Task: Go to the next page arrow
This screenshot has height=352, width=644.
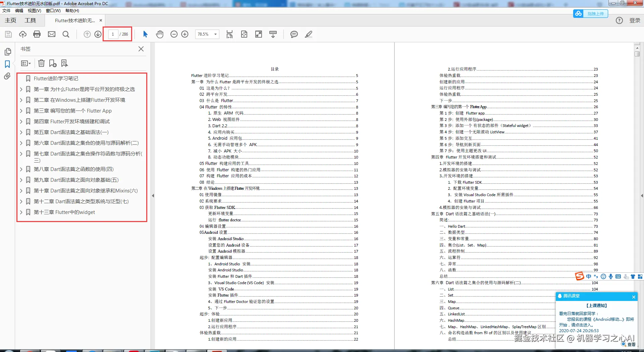Action: (x=98, y=34)
